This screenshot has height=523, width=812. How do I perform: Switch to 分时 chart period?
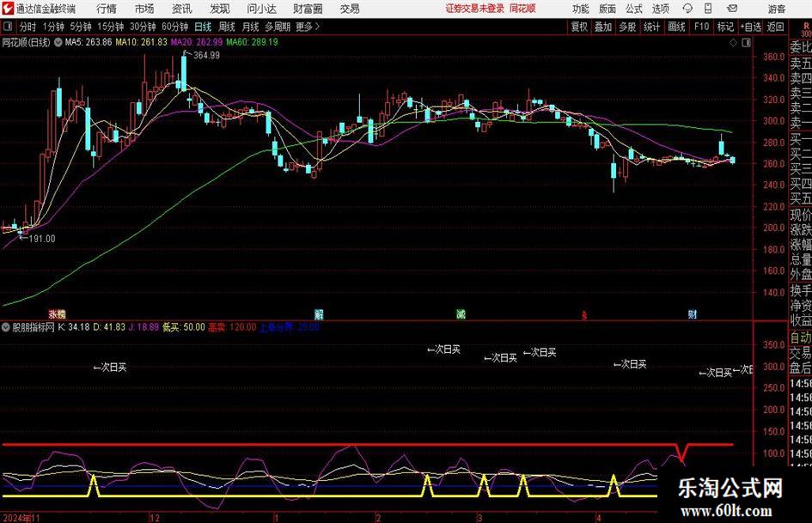[x=28, y=27]
